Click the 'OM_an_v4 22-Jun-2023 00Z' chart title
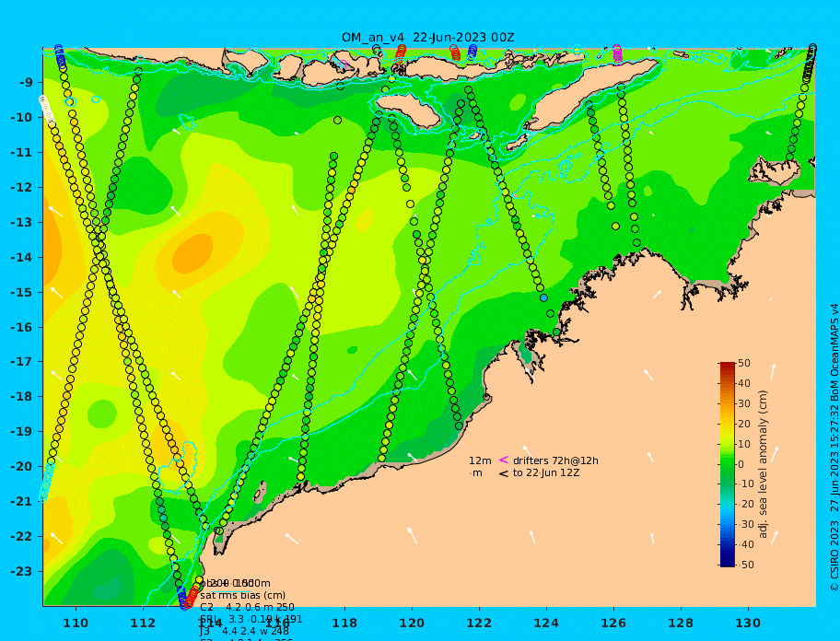The height and width of the screenshot is (641, 840). (428, 38)
